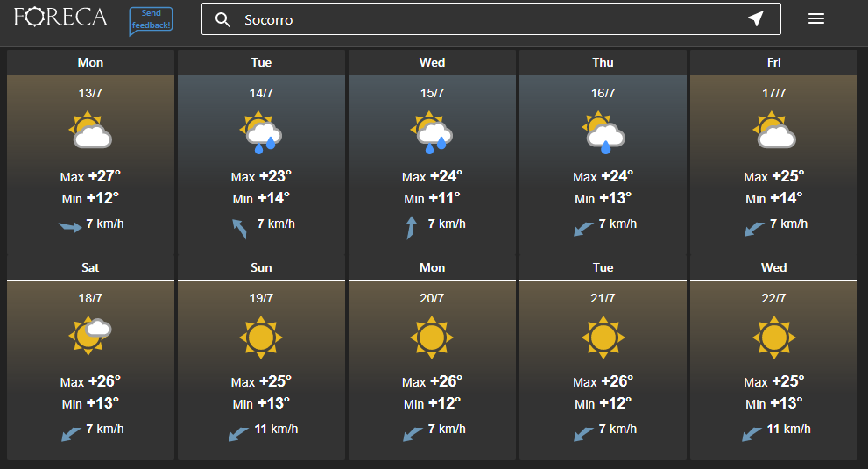
Task: Click the Max +24° reading for Thu 16/7
Action: click(603, 176)
